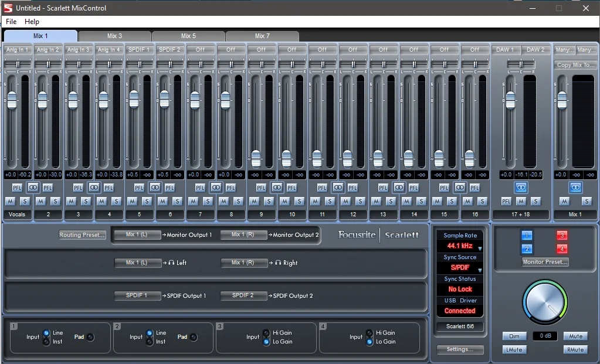Open the Sample Rate 44.1 kHz dropdown
The image size is (600, 364).
(x=460, y=246)
